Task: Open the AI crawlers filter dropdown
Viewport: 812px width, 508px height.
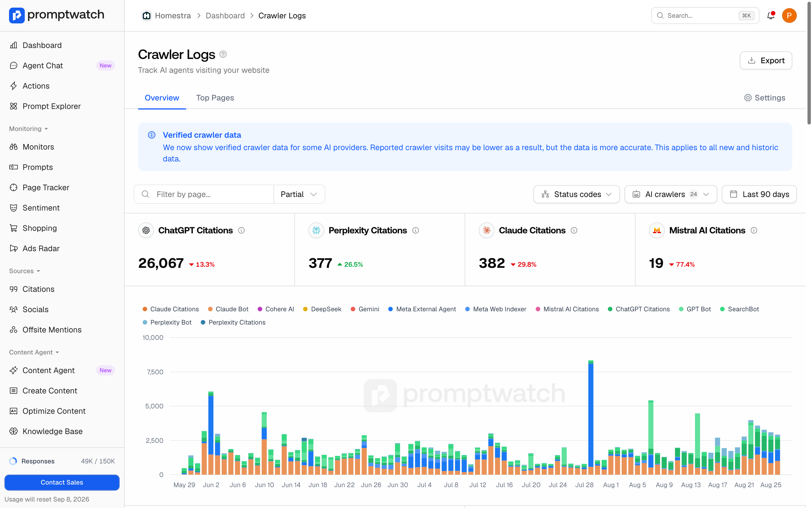Action: pyautogui.click(x=671, y=194)
